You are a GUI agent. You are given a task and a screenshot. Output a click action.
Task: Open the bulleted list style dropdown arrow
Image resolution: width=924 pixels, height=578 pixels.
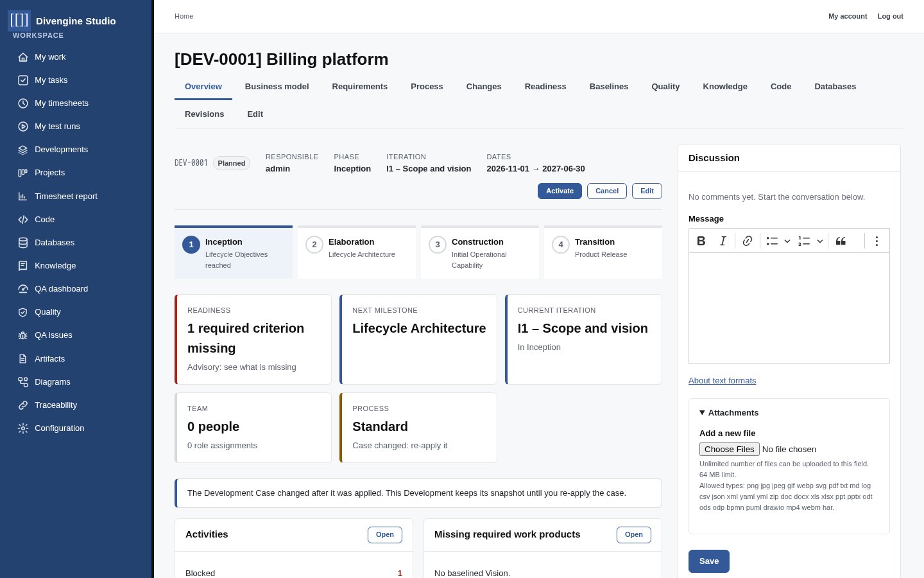(x=787, y=241)
